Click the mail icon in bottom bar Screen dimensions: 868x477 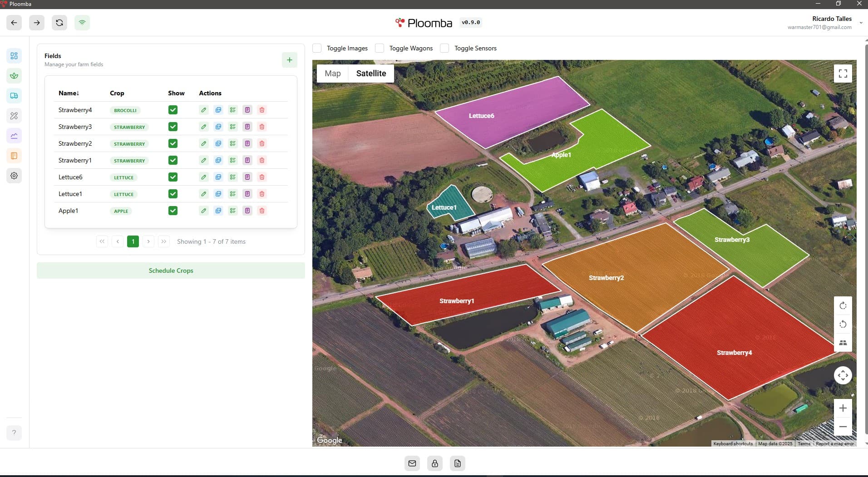[412, 463]
